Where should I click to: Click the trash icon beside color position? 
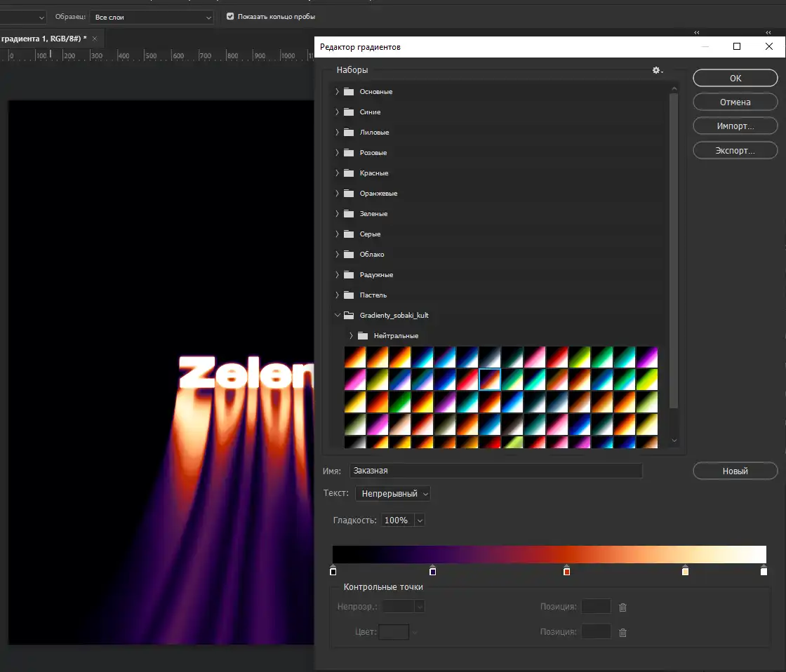pyautogui.click(x=622, y=632)
